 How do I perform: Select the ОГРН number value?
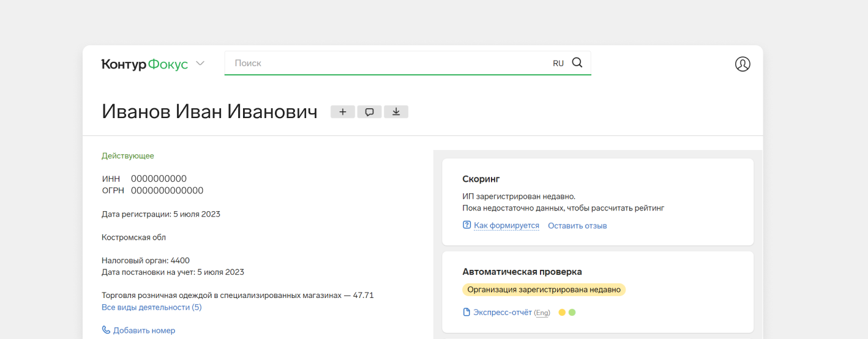pyautogui.click(x=166, y=191)
